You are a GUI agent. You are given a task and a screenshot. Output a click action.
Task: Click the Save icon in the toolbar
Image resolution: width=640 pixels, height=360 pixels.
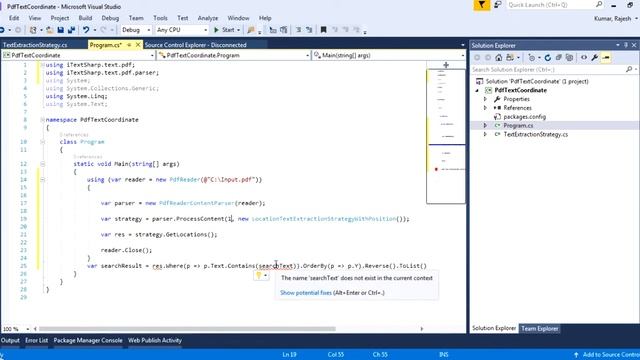click(60, 30)
